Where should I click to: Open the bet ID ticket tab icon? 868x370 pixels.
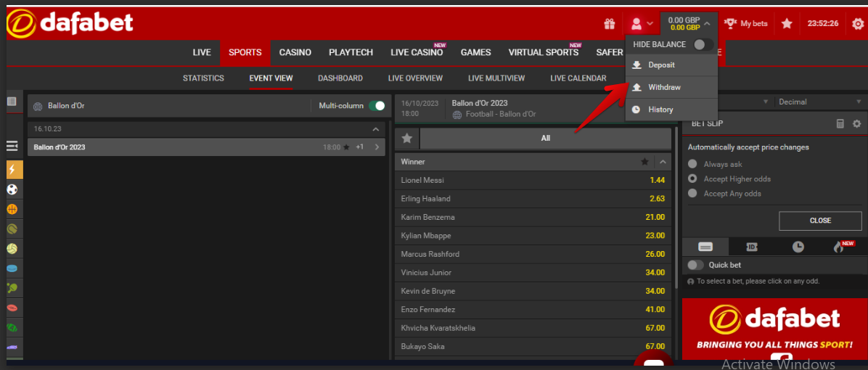(752, 247)
